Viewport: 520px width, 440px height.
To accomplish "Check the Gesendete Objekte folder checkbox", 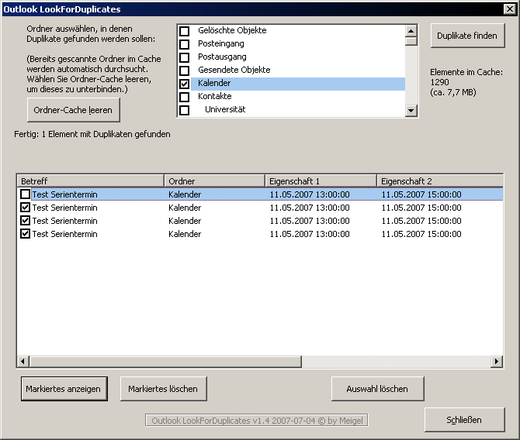I will click(x=184, y=70).
